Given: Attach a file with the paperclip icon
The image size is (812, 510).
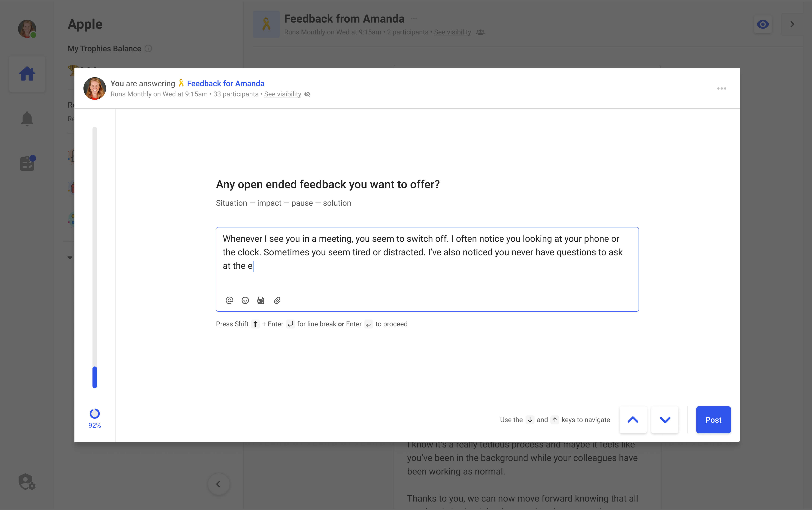Looking at the screenshot, I should coord(277,300).
